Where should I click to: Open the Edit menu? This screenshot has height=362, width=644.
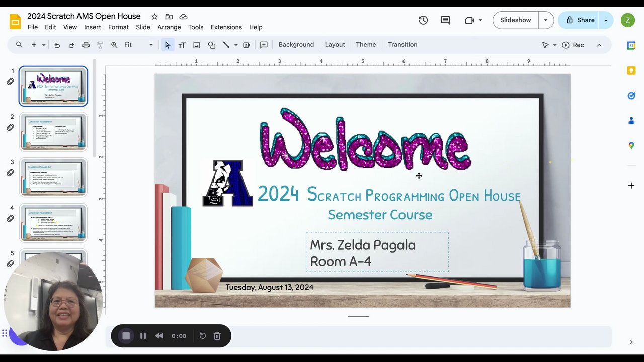(x=50, y=27)
